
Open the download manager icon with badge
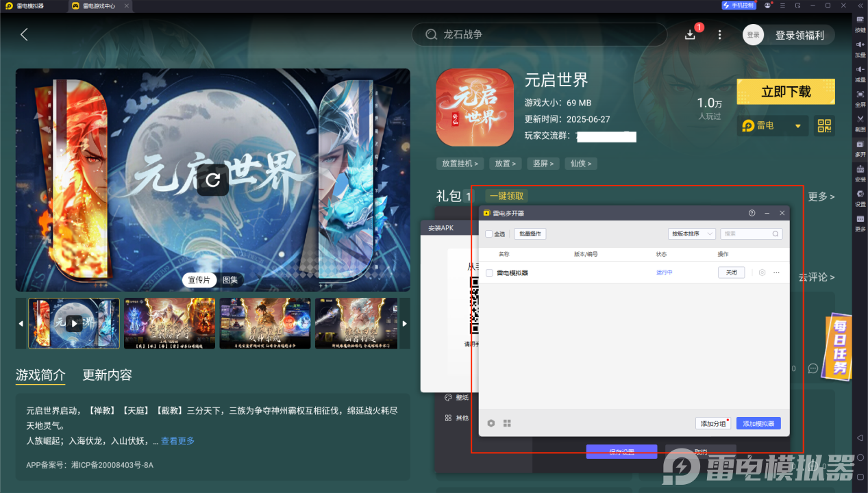coord(691,34)
